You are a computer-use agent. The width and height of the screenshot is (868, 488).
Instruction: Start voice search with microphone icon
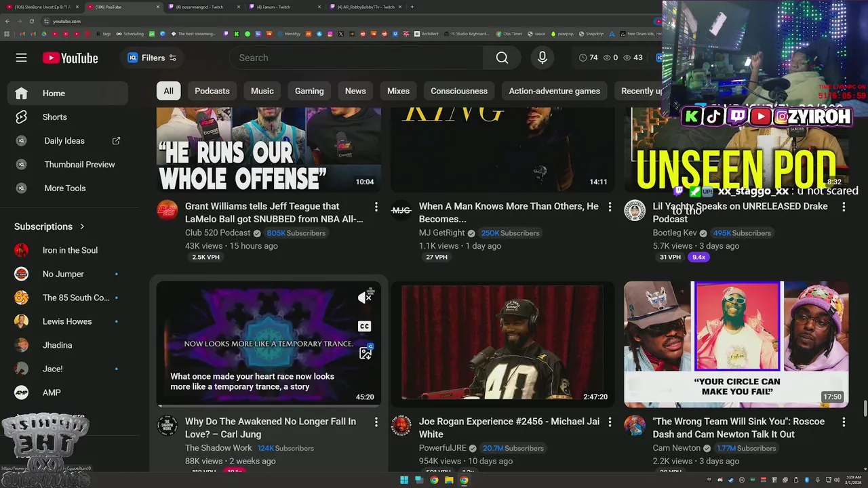coord(542,58)
